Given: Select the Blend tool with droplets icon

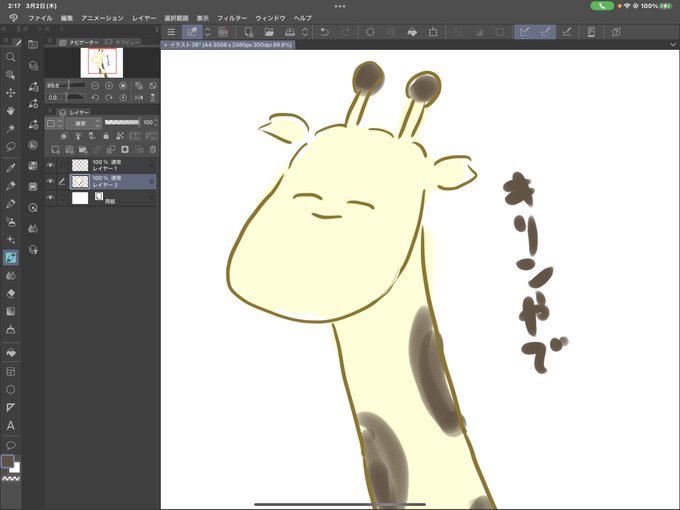Looking at the screenshot, I should coord(11,276).
